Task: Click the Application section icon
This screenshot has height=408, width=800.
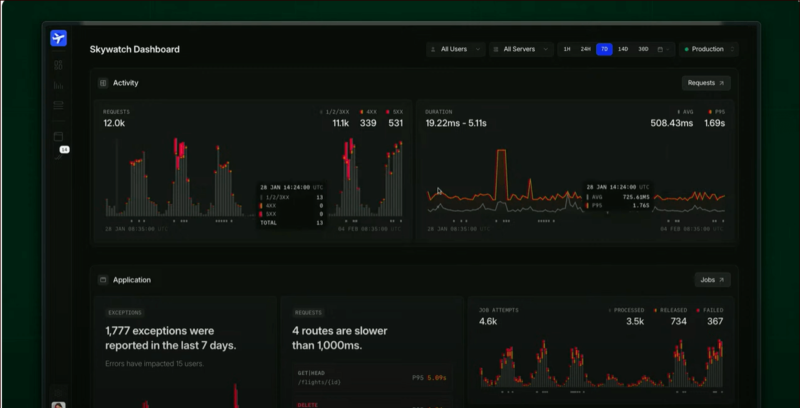Action: click(103, 280)
